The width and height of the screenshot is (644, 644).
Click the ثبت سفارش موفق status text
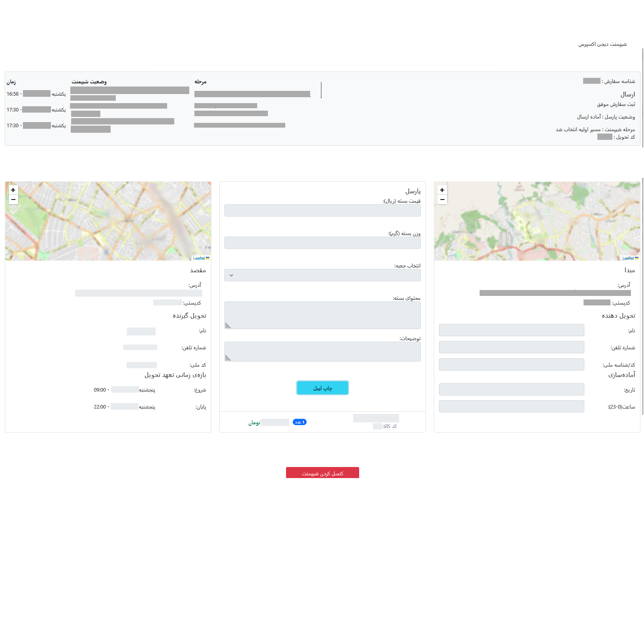click(616, 104)
